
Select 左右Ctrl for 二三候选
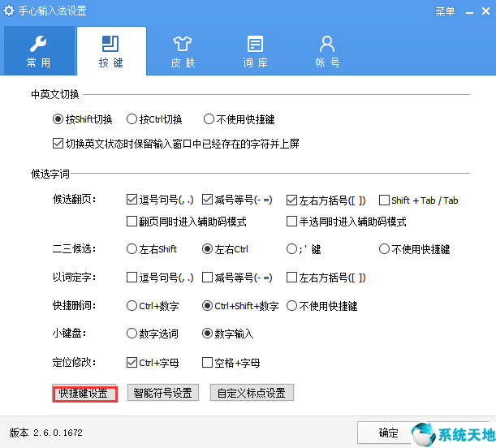pyautogui.click(x=225, y=249)
